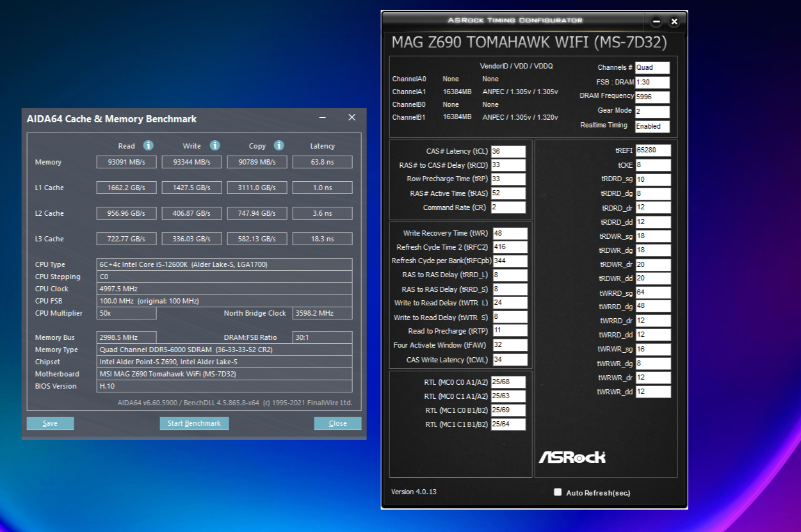The image size is (801, 532).
Task: Click the Channels # field showing Quad
Action: point(652,67)
